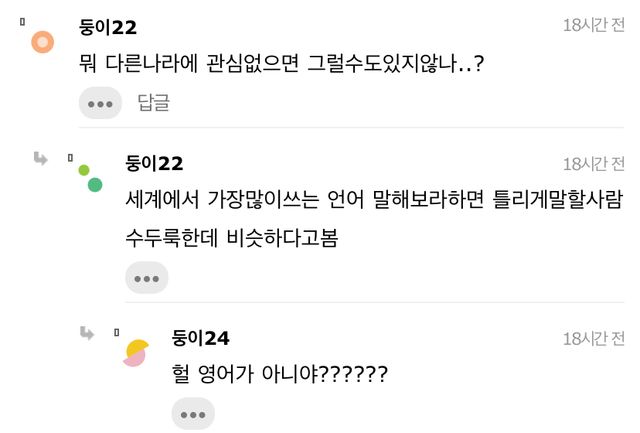Click the green dots avatar of 둥이22
Viewport: 640px width, 433px height.
click(x=90, y=178)
